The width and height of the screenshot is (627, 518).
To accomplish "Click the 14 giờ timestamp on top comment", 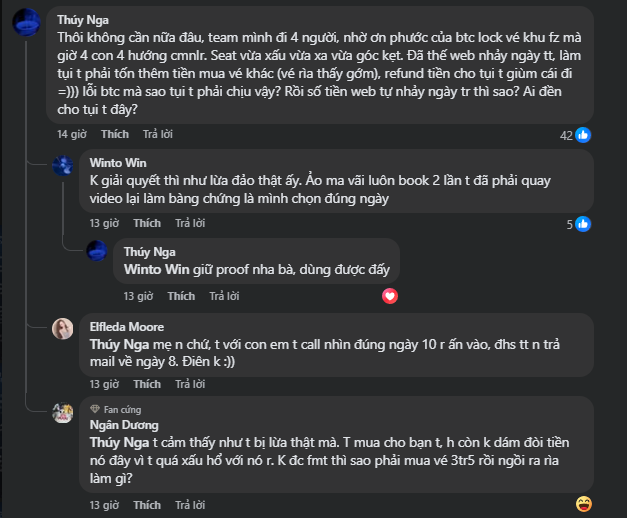I will (72, 134).
